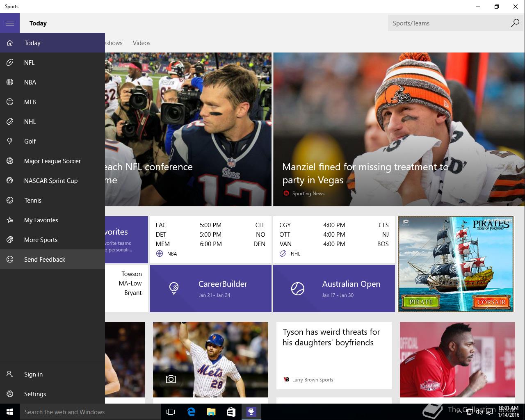Click the Sporting News source label

tap(308, 193)
